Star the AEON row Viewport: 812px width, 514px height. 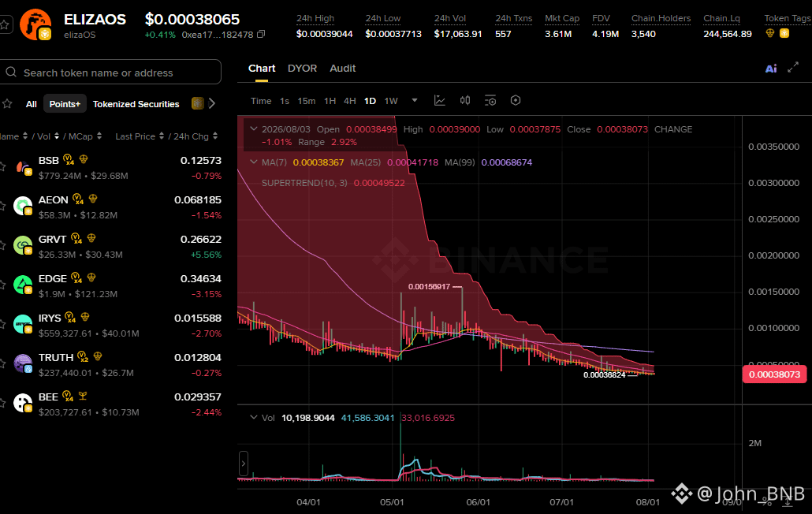[2, 206]
